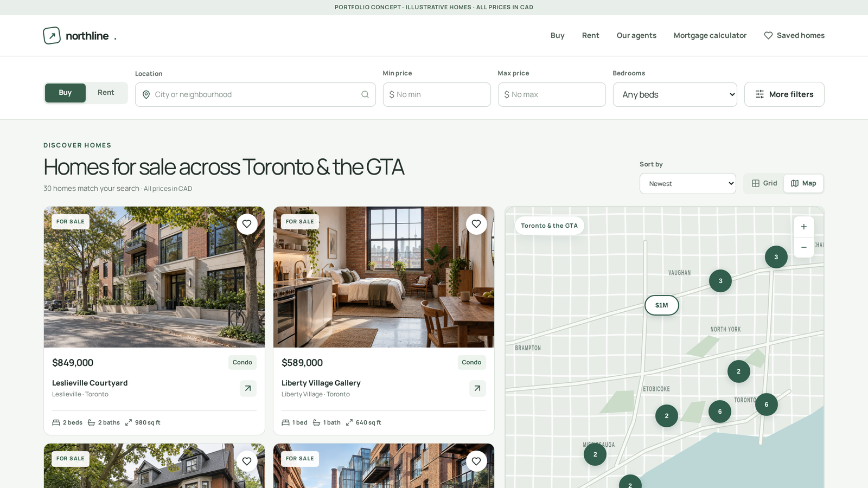
Task: Open Leslieville Courtyard via its arrow icon
Action: click(248, 388)
